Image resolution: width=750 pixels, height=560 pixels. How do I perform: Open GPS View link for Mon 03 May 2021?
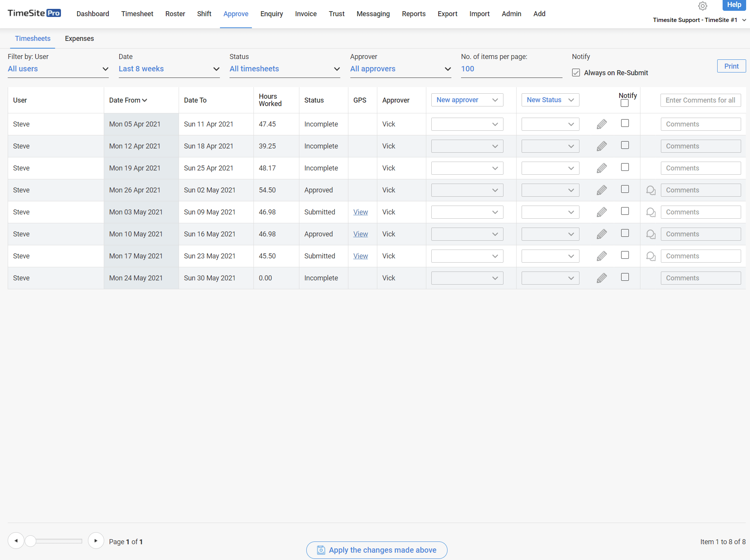click(361, 212)
